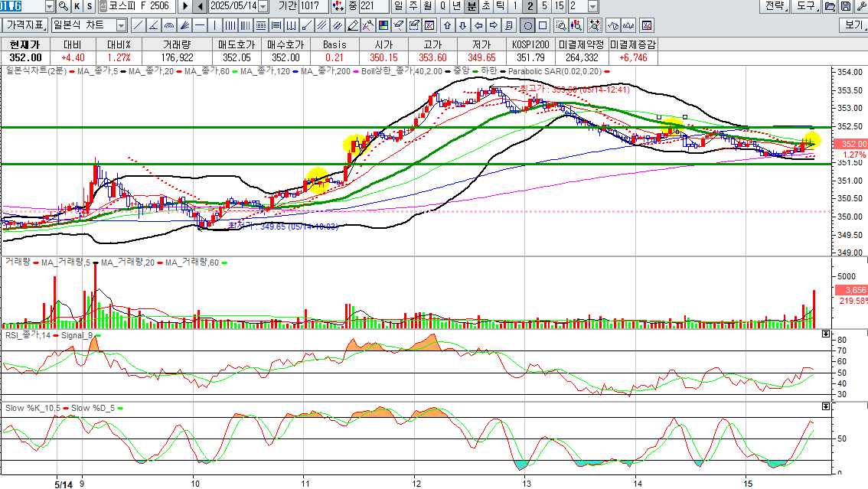Select the trend line drawing tool

[139, 25]
